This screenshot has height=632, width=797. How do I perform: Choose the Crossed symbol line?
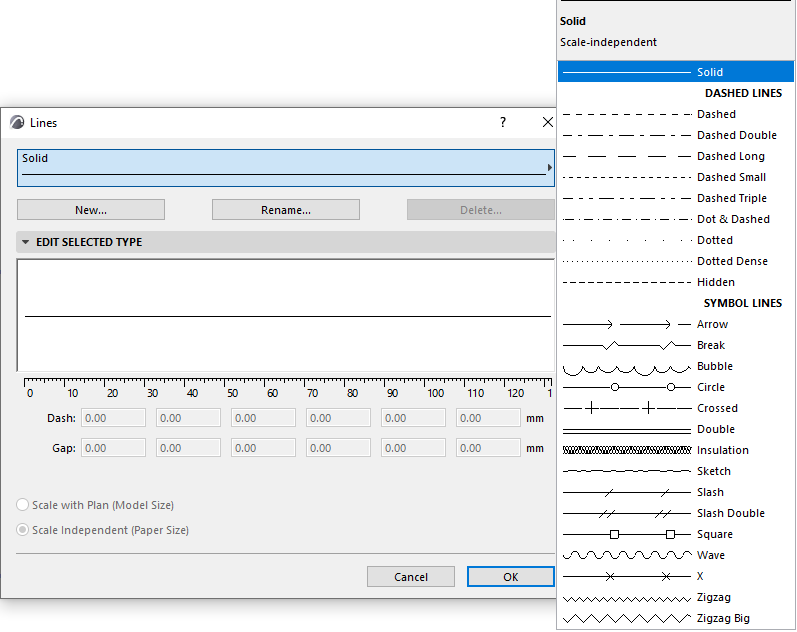click(676, 408)
